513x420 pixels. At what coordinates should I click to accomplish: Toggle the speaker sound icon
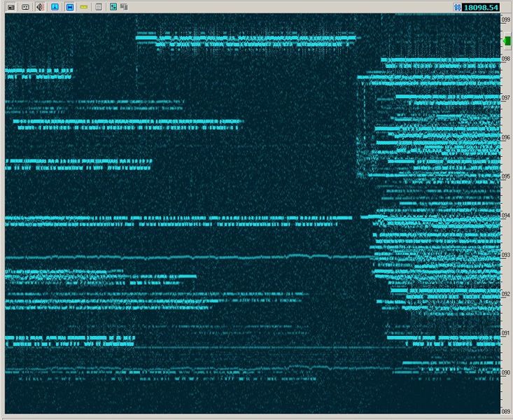pyautogui.click(x=40, y=7)
